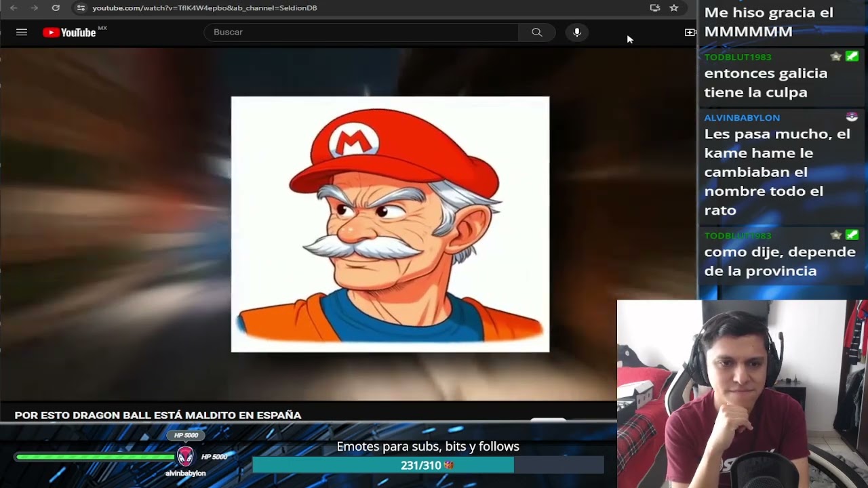The image size is (868, 488).
Task: Open video title 'POR ESTO DRAGON BALL ESTÁ MALDITO'
Action: point(158,415)
